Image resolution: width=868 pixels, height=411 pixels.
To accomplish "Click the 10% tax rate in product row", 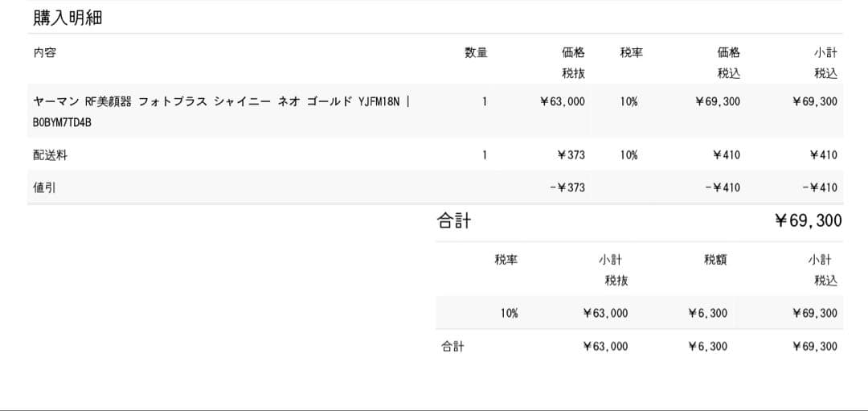I will (x=628, y=101).
